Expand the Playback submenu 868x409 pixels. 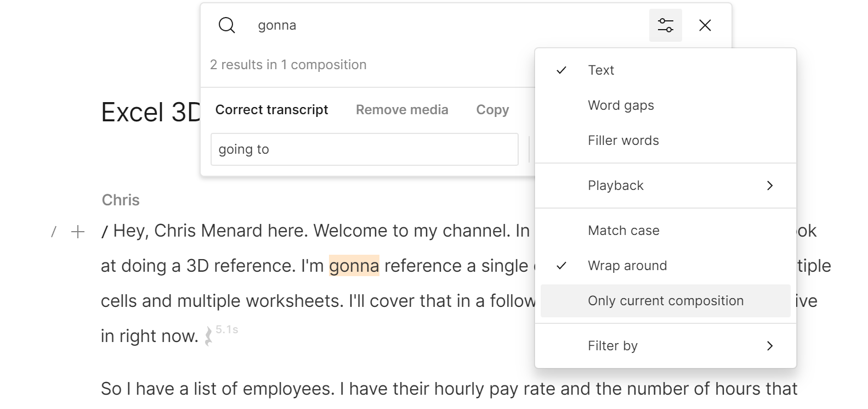click(x=665, y=186)
